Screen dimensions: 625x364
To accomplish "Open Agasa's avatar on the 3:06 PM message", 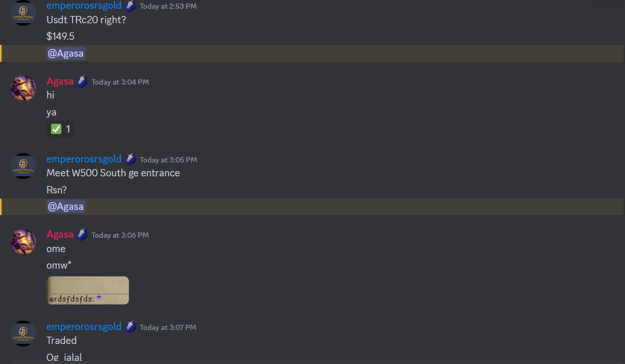I will click(x=23, y=241).
